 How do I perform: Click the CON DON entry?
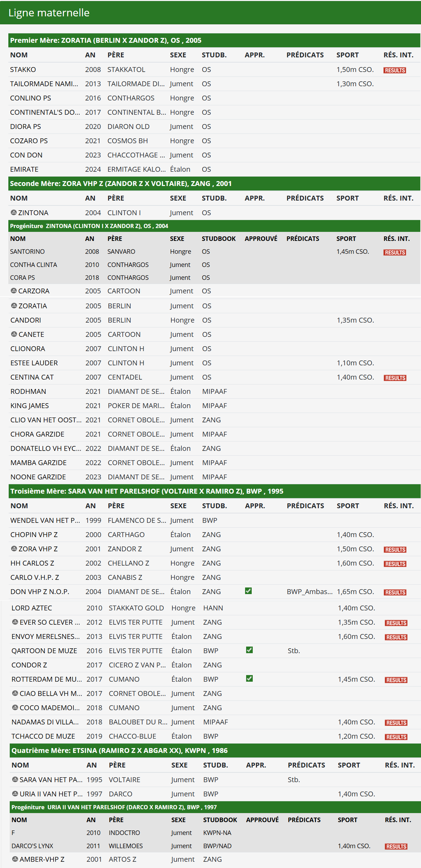click(26, 155)
